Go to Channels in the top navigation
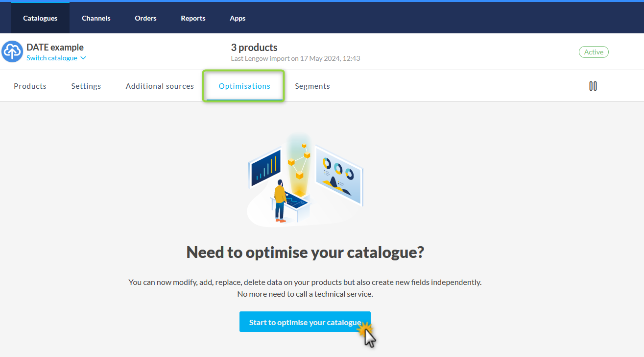This screenshot has width=644, height=357. (96, 18)
